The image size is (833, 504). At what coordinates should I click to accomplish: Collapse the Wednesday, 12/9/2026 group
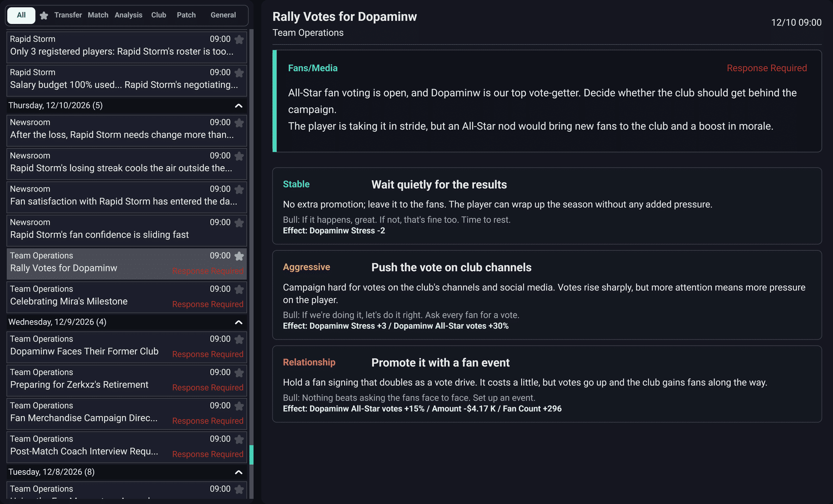pyautogui.click(x=238, y=322)
